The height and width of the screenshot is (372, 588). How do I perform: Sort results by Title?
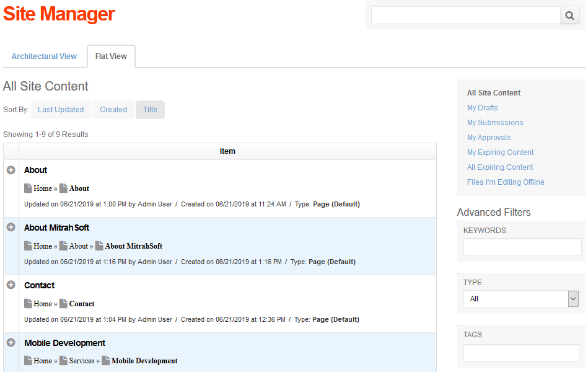click(150, 109)
